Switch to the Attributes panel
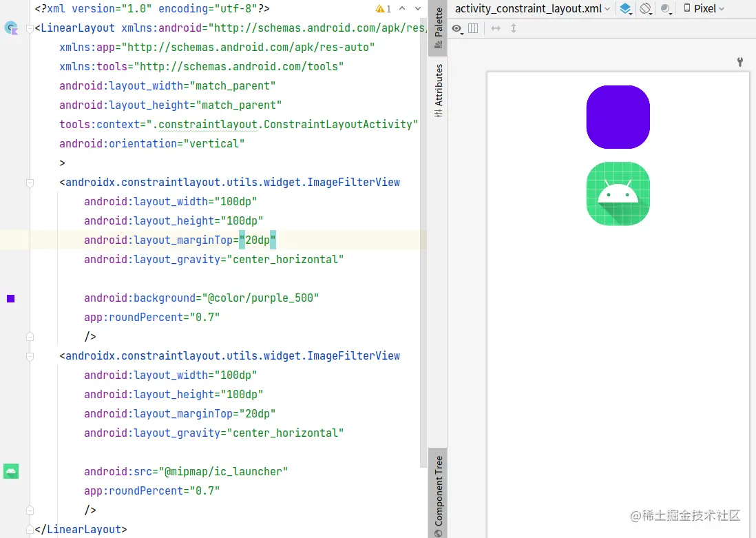Screen dimensions: 756x538 click(x=439, y=88)
